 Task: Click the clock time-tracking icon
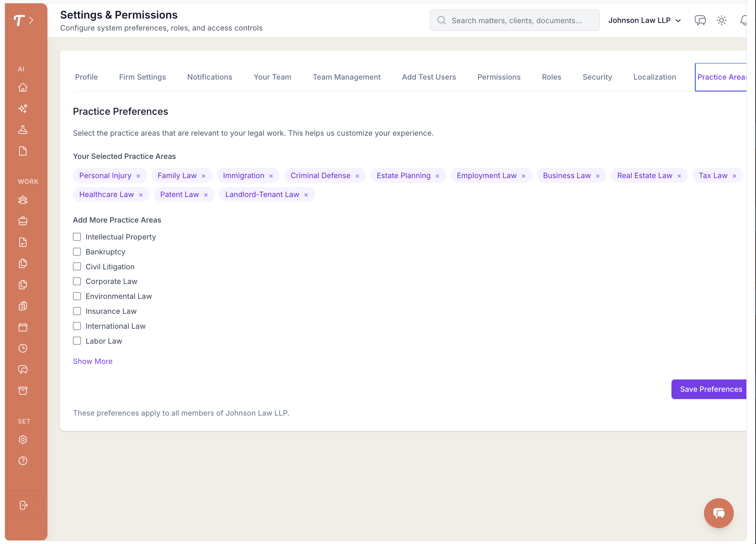23,348
